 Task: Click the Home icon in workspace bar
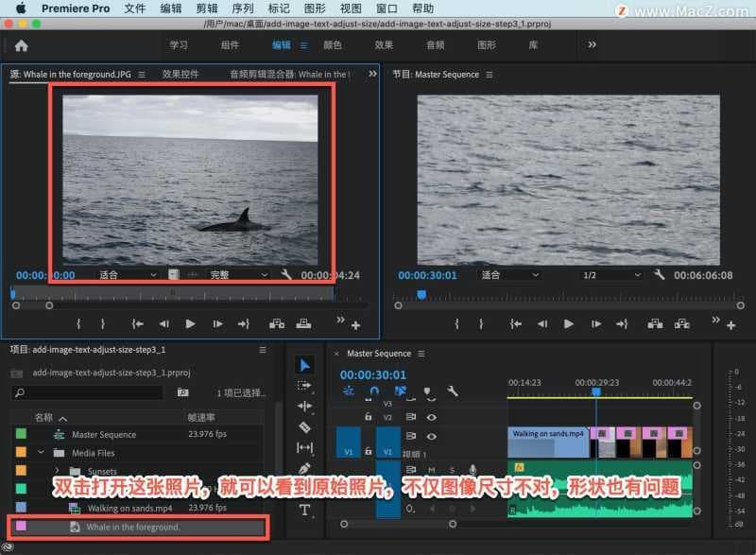pyautogui.click(x=21, y=45)
